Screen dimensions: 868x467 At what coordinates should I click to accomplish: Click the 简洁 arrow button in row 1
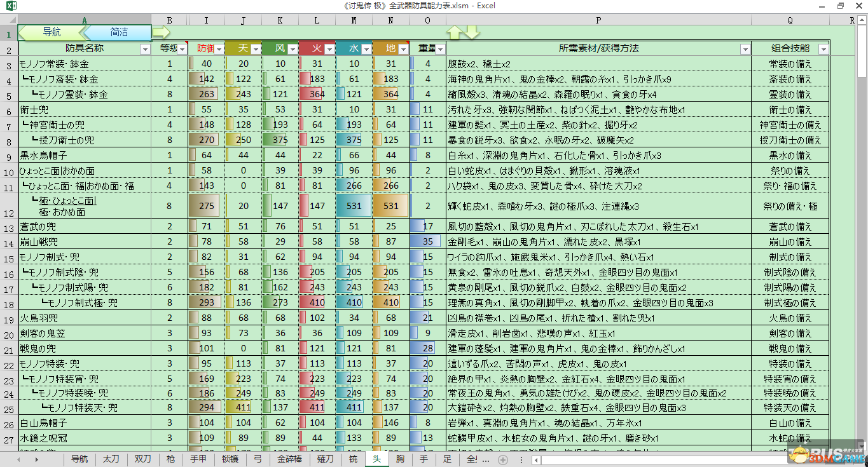(118, 32)
